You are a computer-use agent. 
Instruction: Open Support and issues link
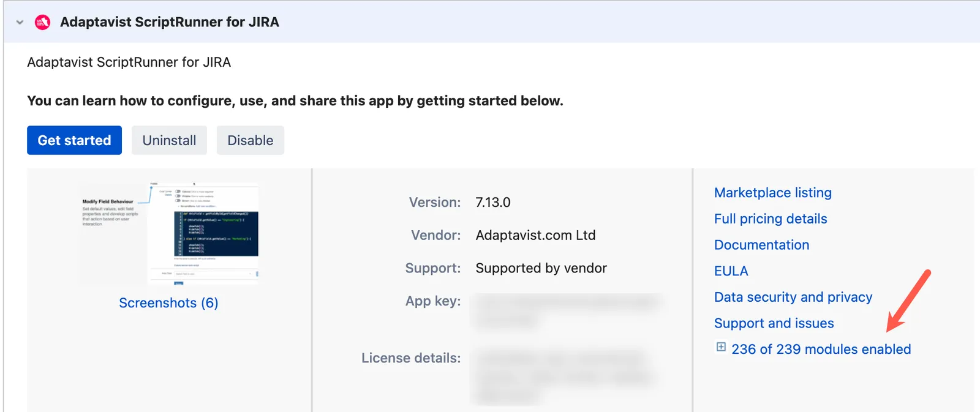click(x=774, y=323)
